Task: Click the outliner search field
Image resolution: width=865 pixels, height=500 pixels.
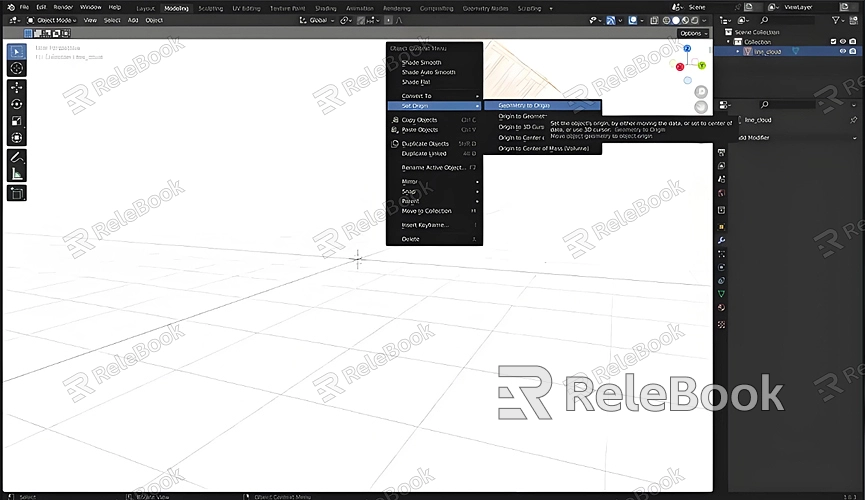Action: point(789,20)
